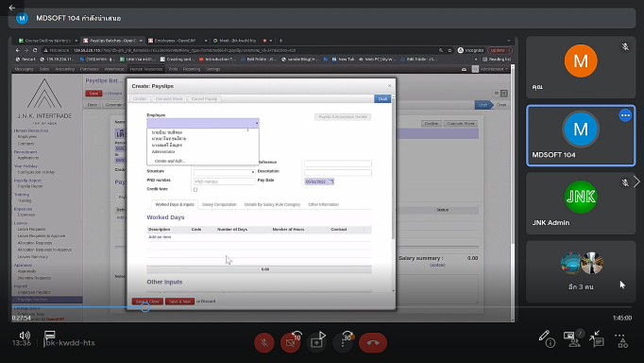Click the Cancel Payslip button
Image resolution: width=644 pixels, height=363 pixels.
[204, 98]
